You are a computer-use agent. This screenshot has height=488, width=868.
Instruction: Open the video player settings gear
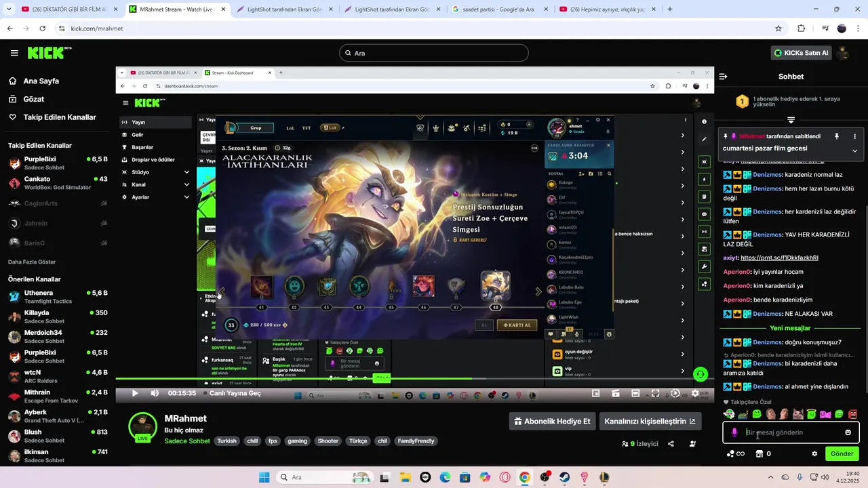(x=695, y=393)
